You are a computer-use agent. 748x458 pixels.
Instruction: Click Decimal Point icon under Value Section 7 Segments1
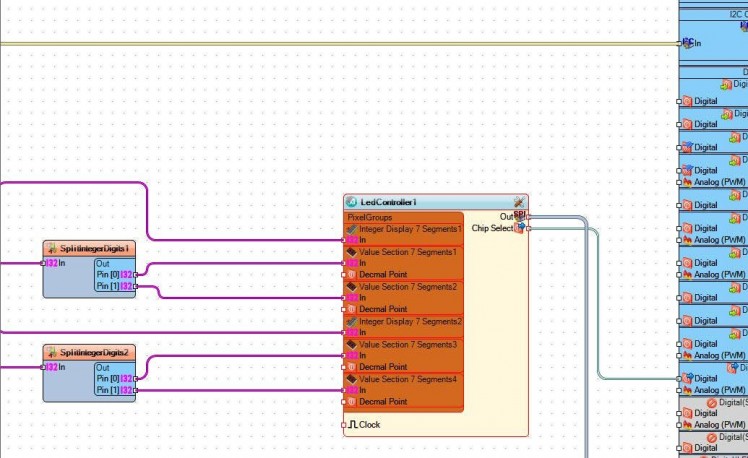pos(352,275)
